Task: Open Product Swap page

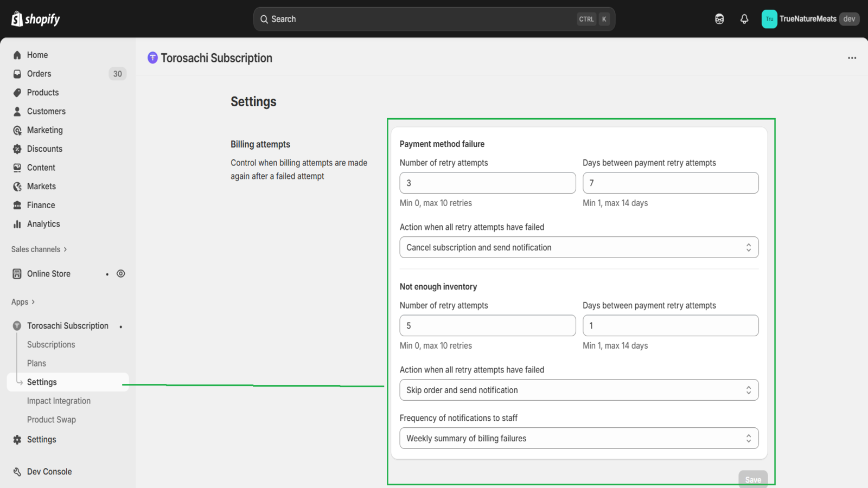Action: pyautogui.click(x=52, y=420)
